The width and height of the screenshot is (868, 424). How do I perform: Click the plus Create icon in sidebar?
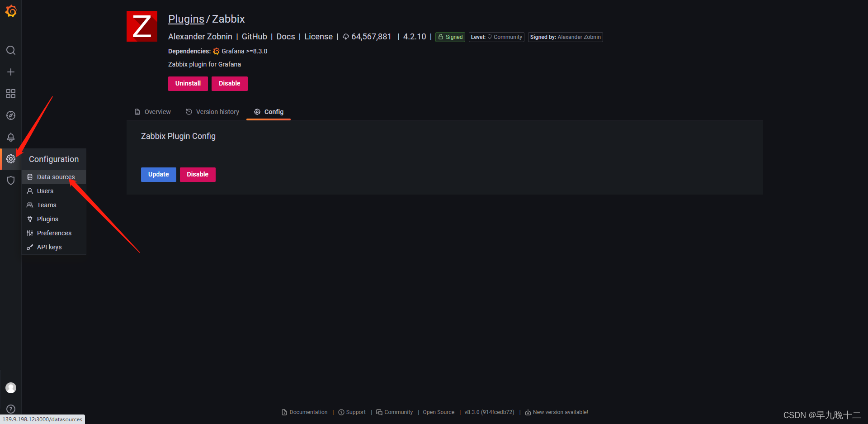11,71
